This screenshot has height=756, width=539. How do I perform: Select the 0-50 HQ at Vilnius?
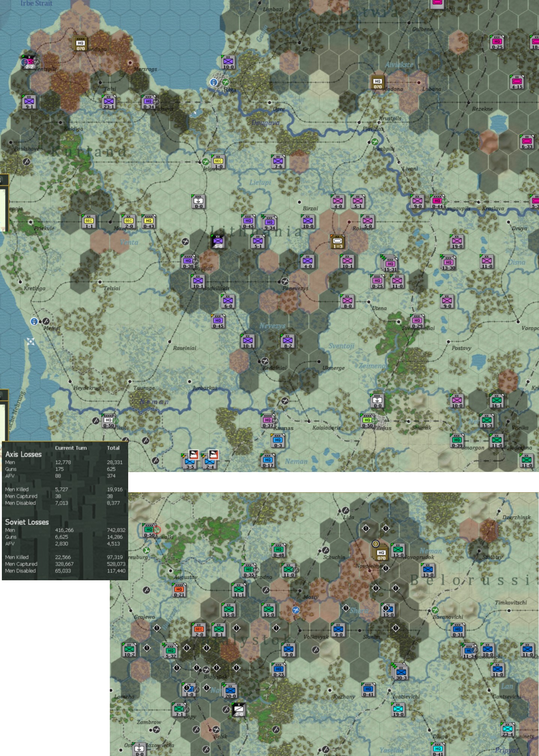click(367, 421)
